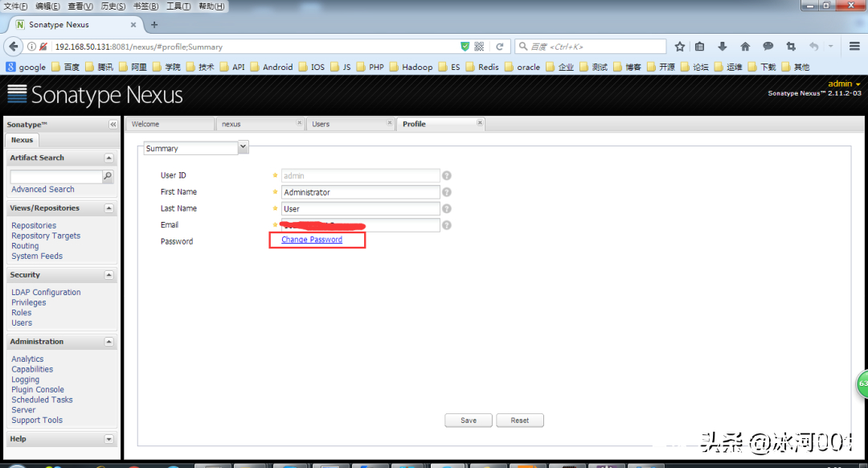Image resolution: width=868 pixels, height=468 pixels.
Task: Click the Artifact Search text box
Action: (56, 176)
